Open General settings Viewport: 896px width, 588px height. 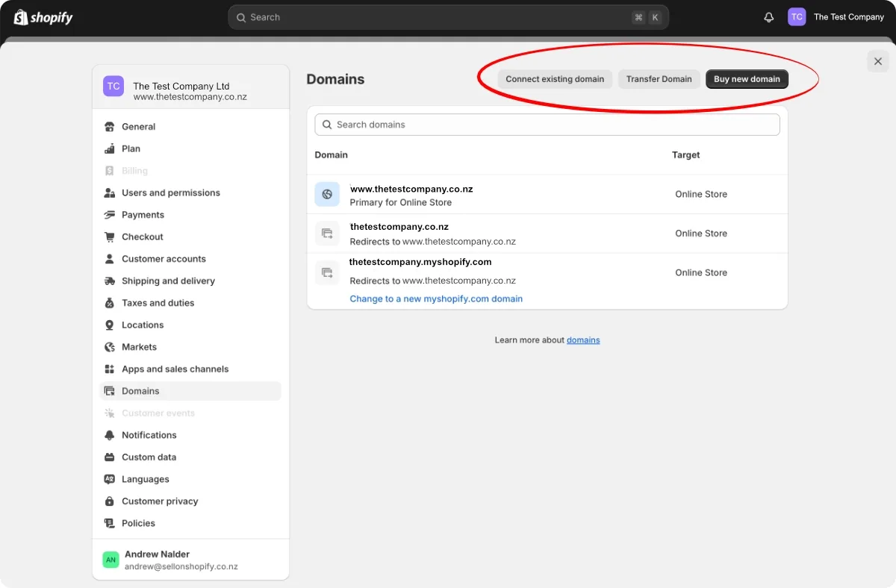[x=138, y=127]
